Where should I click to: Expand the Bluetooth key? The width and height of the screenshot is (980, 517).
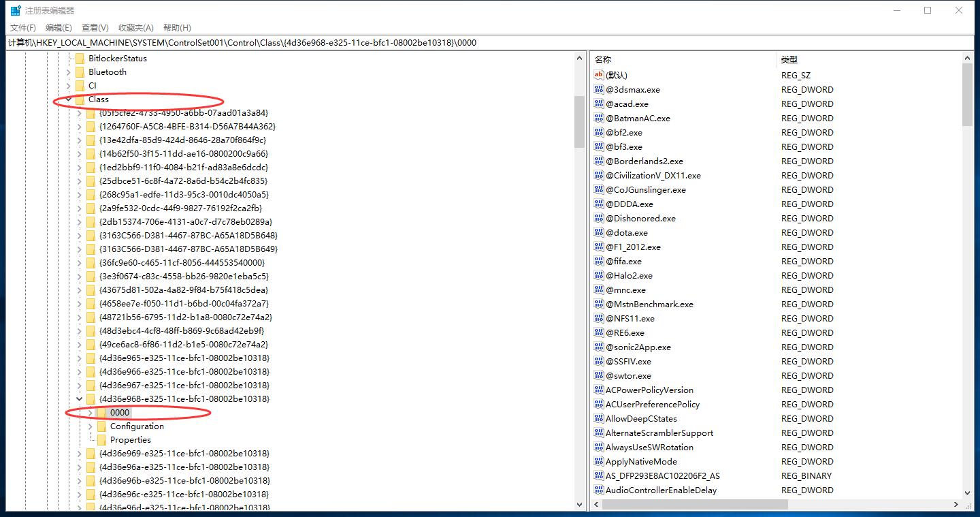(68, 72)
